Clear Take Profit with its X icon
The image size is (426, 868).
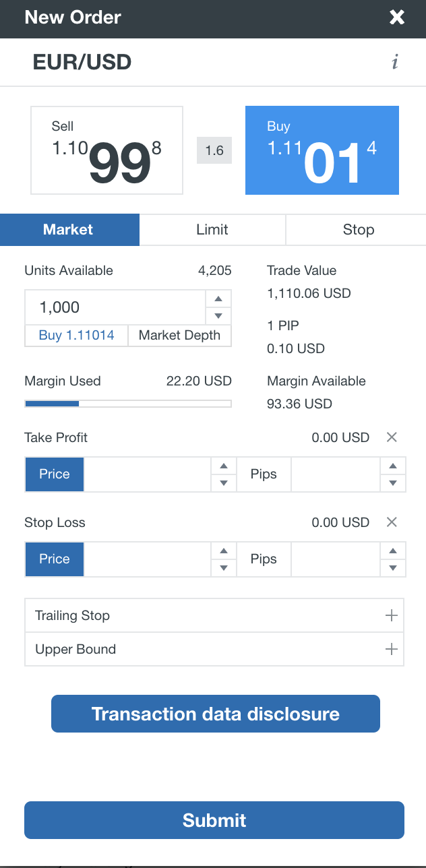[x=392, y=437]
